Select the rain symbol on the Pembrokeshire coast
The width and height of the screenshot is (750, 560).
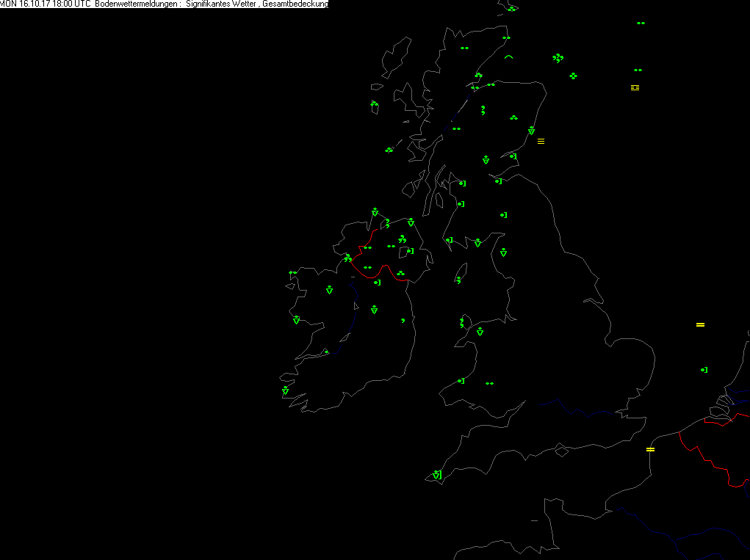pyautogui.click(x=461, y=381)
